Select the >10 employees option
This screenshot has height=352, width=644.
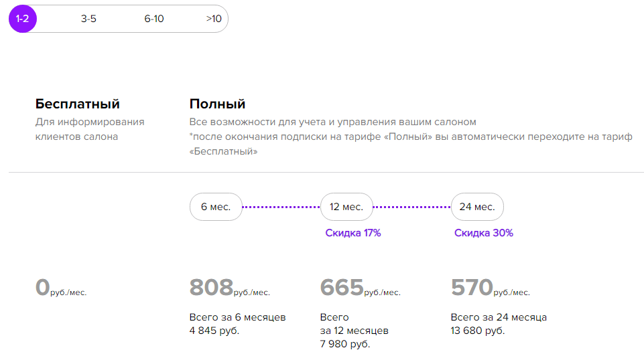click(214, 19)
